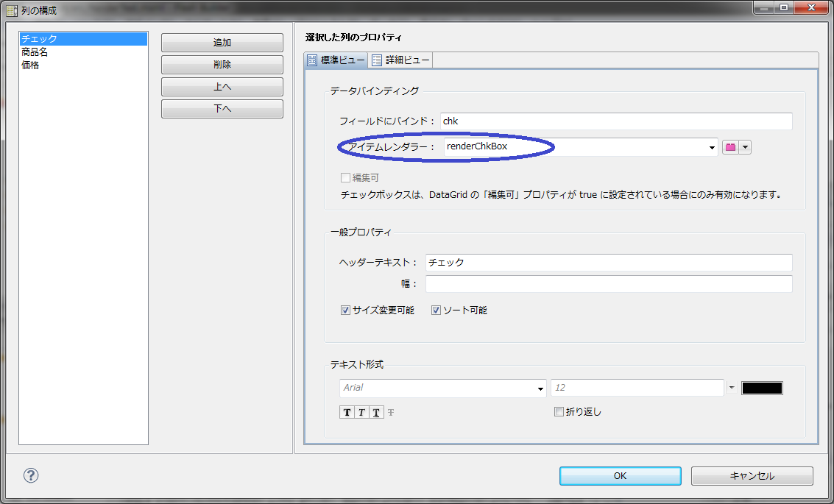This screenshot has width=834, height=504.
Task: Expand the Arial font family dropdown
Action: 541,388
